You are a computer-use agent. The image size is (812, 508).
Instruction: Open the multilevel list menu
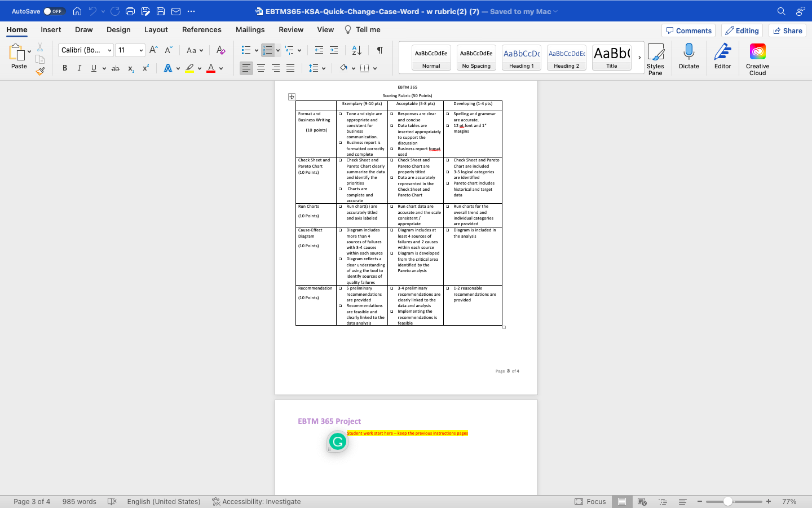[x=293, y=50]
